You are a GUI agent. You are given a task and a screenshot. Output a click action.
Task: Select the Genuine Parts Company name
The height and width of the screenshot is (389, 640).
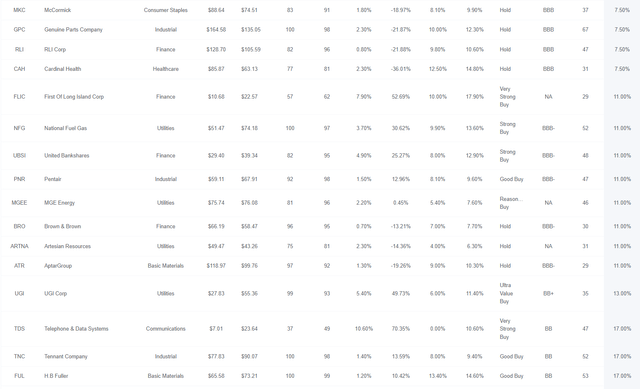[x=73, y=30]
